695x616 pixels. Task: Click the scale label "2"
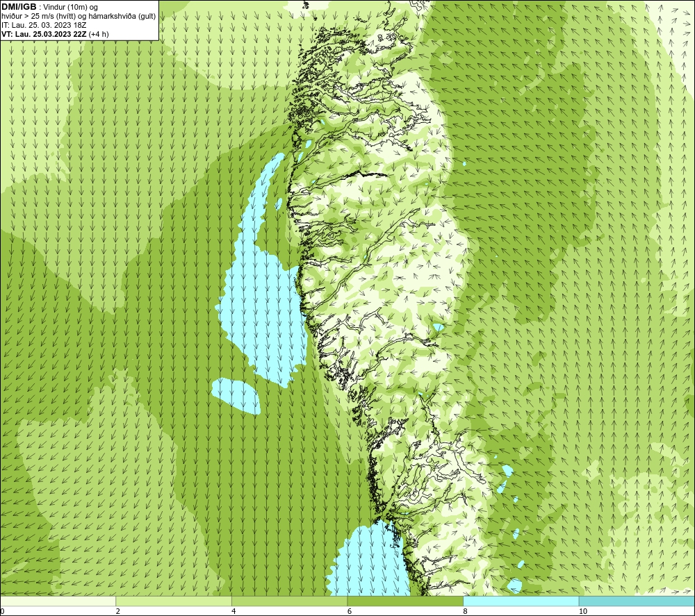pos(118,611)
